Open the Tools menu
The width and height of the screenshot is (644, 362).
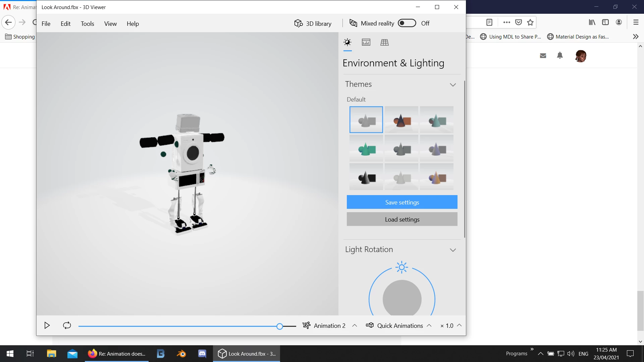coord(87,23)
